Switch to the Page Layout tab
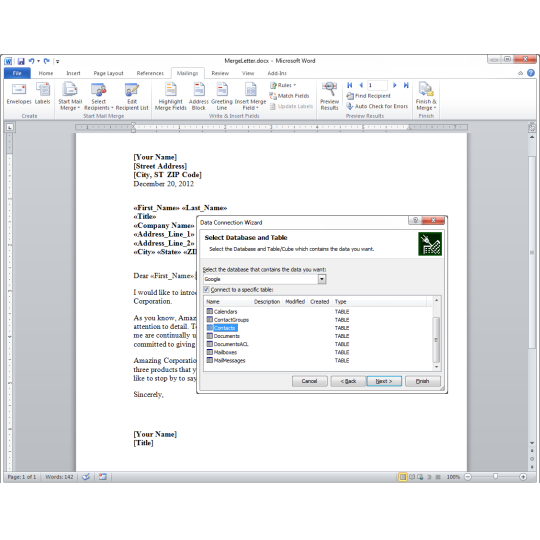540x540 pixels. pos(108,73)
